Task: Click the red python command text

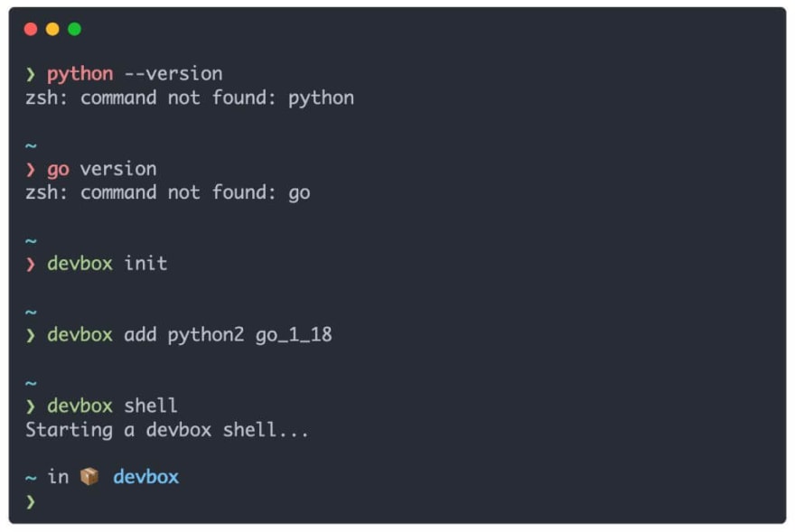Action: coord(80,75)
